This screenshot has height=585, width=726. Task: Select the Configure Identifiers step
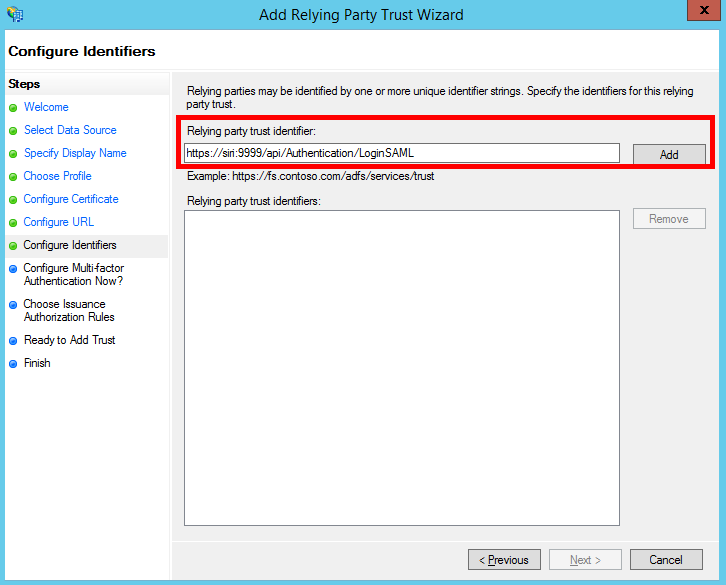point(70,245)
